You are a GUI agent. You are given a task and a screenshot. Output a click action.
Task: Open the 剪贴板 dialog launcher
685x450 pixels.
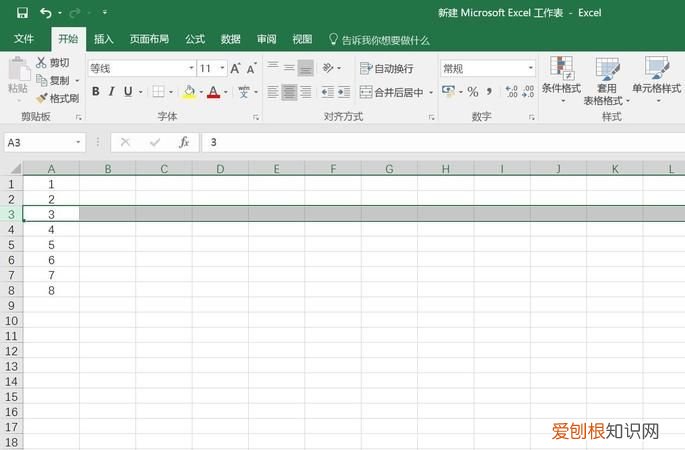pos(79,117)
